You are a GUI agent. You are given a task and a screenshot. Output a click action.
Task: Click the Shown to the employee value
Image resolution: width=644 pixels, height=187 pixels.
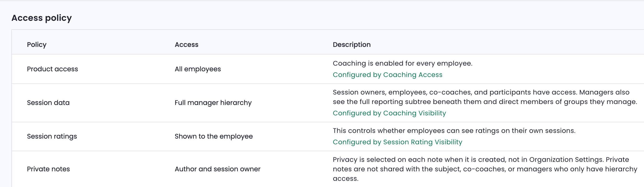click(214, 137)
